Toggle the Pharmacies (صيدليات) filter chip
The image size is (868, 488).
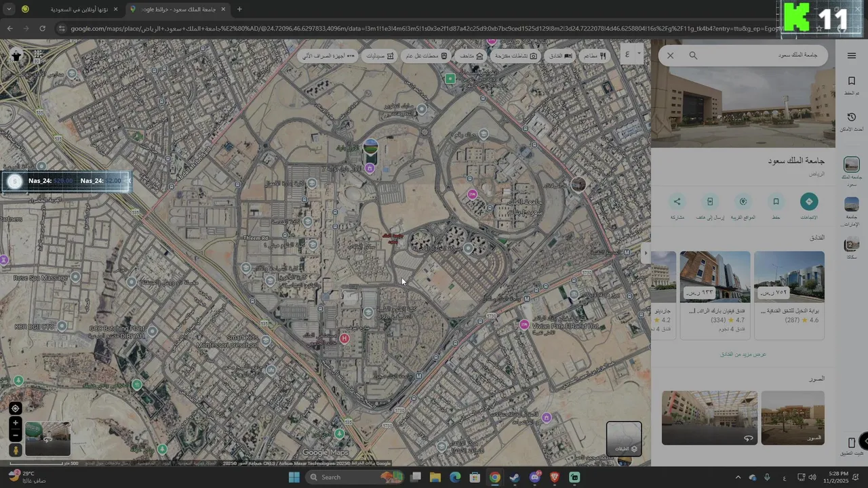380,56
